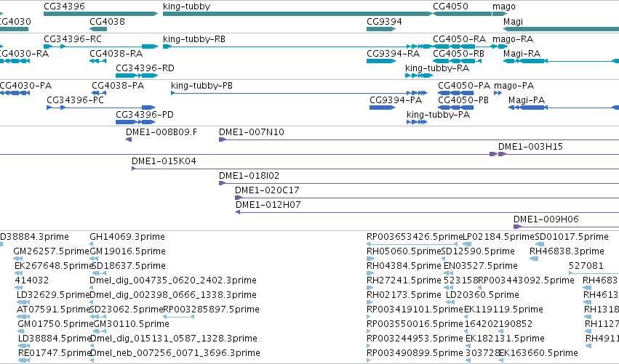The image size is (619, 364).
Task: Click the CG9394 gene bar
Action: tap(381, 29)
